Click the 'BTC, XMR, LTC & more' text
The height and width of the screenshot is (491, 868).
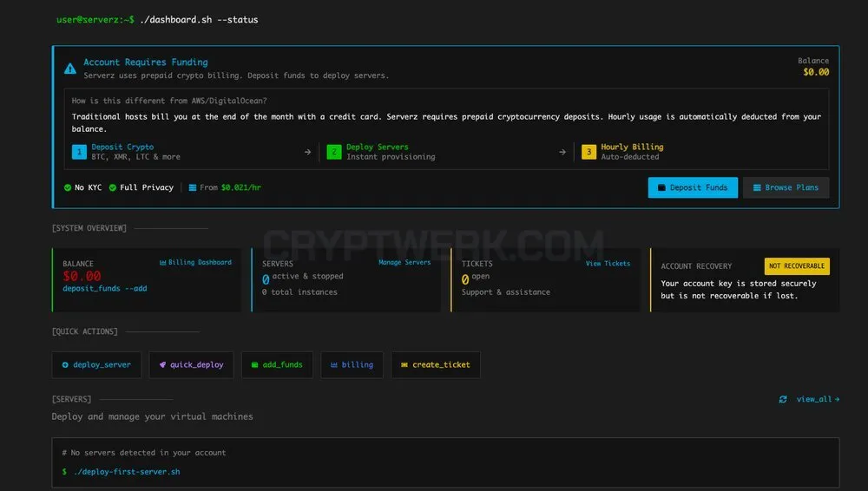tap(135, 157)
